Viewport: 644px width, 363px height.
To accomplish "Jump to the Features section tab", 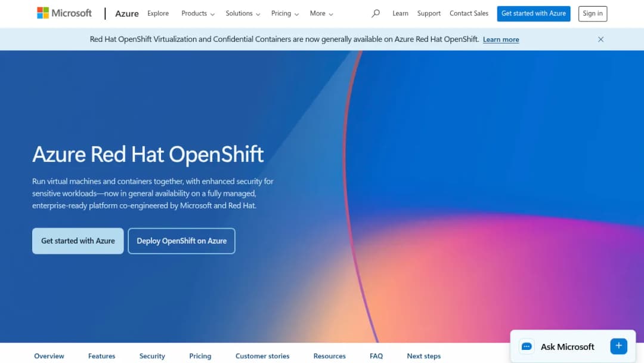I will point(101,356).
